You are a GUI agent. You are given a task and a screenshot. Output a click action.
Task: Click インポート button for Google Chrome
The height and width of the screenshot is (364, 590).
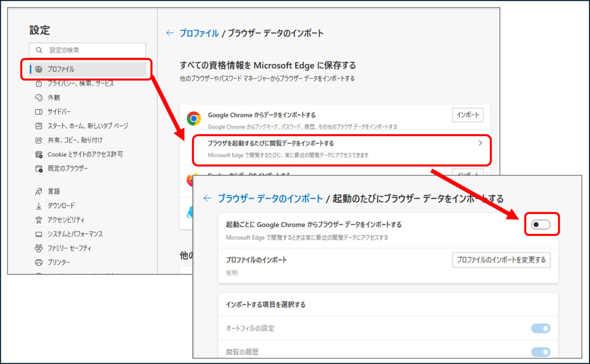tap(468, 115)
